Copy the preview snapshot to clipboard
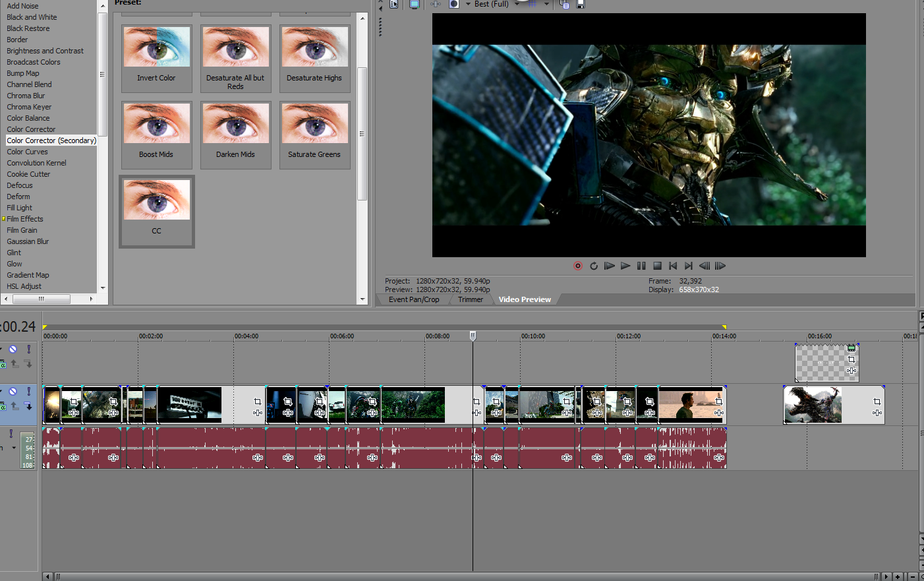 pyautogui.click(x=564, y=4)
